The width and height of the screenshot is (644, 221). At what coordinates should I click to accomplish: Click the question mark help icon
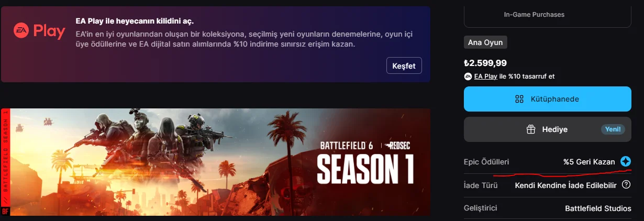pos(626,185)
